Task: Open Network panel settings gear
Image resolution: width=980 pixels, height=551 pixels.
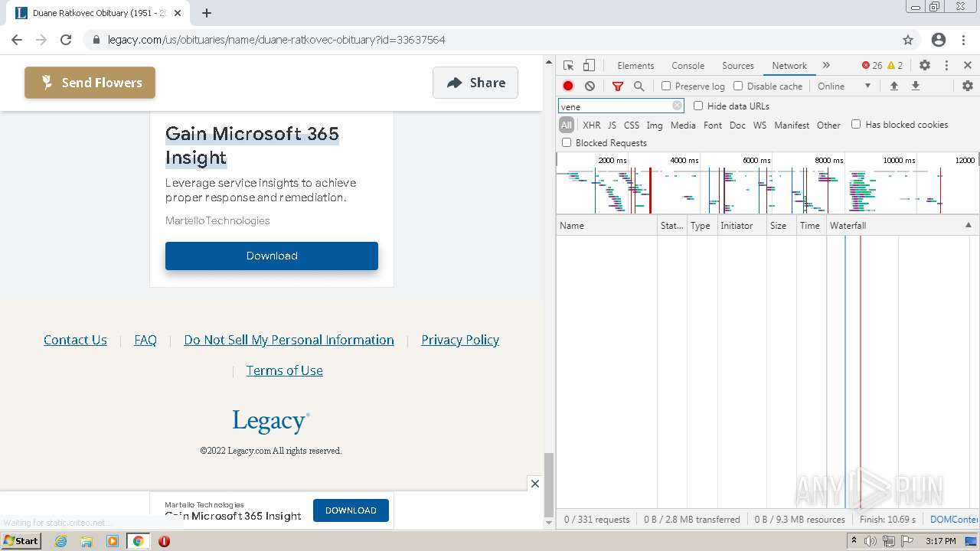Action: 968,86
